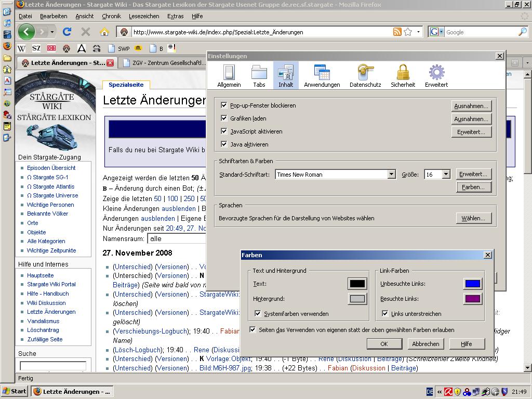Go to the home page icon
532x399 pixels.
(104, 32)
